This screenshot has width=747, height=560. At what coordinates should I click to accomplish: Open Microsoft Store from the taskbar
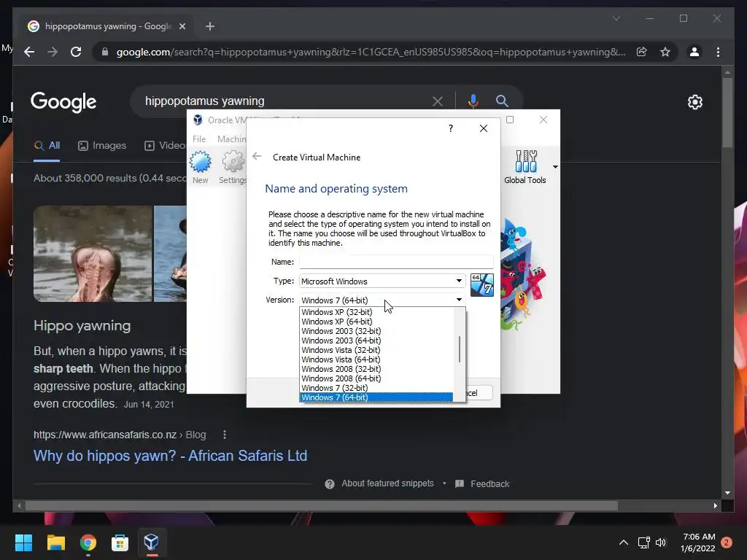pos(120,542)
